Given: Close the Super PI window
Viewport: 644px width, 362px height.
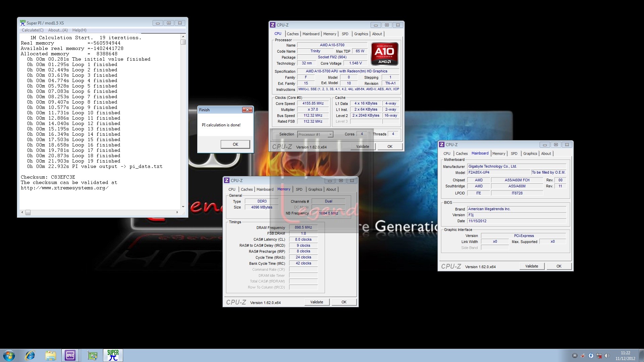Looking at the screenshot, I should pyautogui.click(x=180, y=23).
